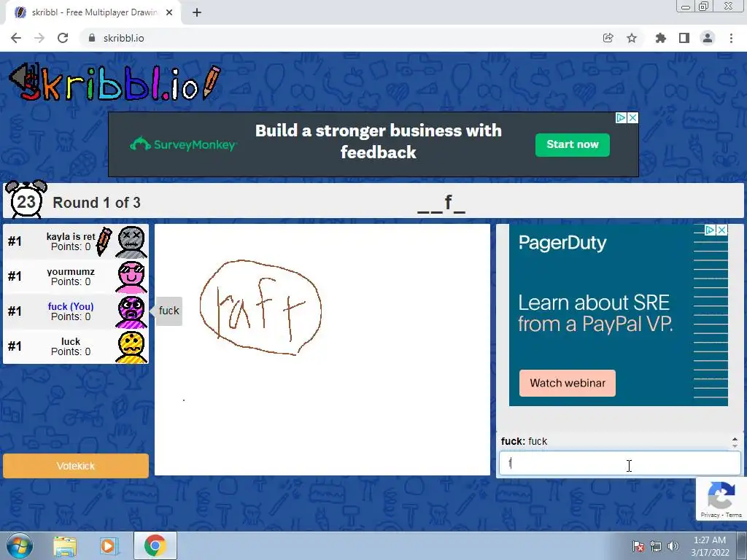Reload the skribbl.io page
The height and width of the screenshot is (560, 747).
pos(63,38)
